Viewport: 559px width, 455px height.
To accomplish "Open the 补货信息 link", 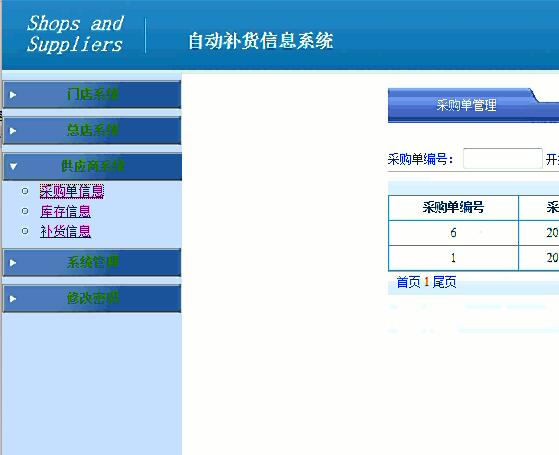I will click(65, 231).
